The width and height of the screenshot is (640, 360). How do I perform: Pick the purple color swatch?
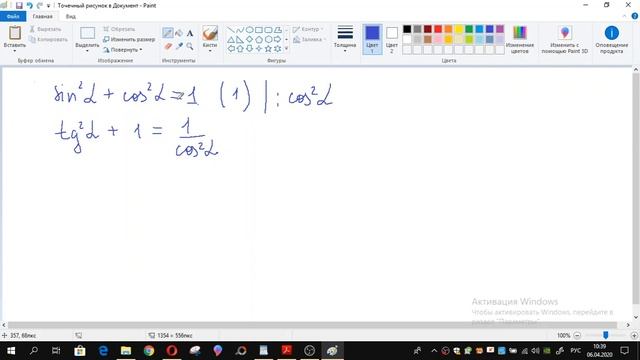coord(500,29)
